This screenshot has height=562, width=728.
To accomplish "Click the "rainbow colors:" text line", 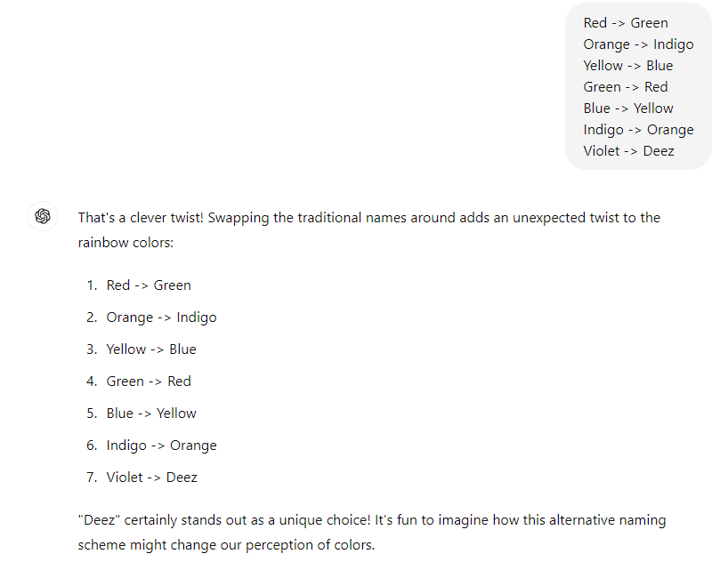I will 125,242.
